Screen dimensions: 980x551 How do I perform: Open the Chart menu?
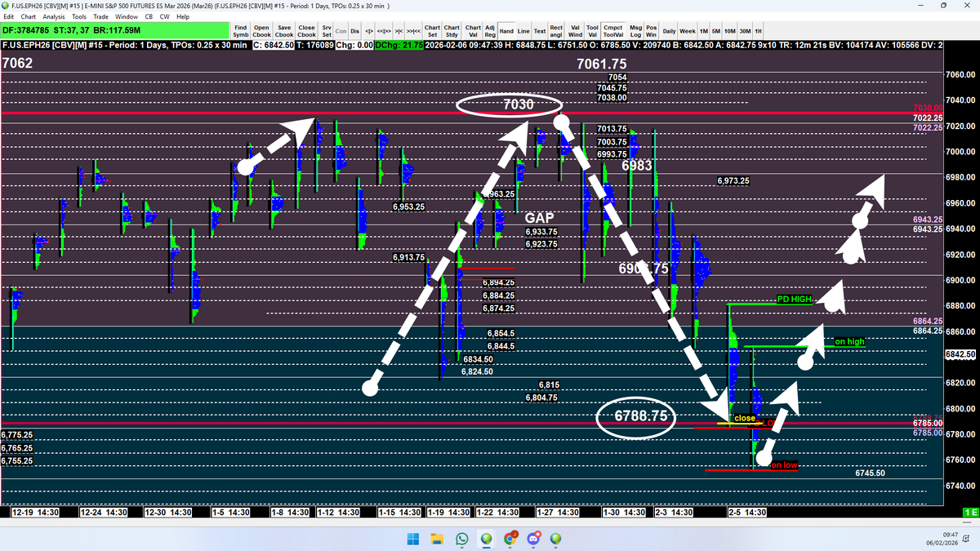[28, 16]
